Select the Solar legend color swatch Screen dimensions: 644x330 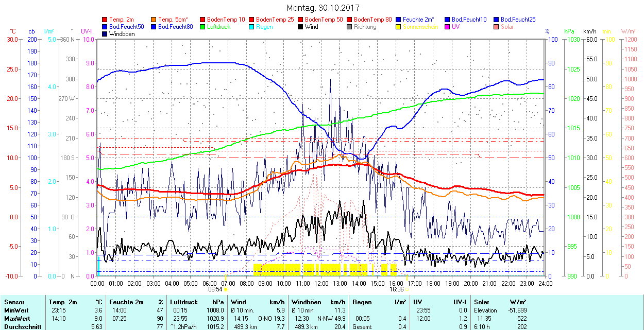point(497,27)
